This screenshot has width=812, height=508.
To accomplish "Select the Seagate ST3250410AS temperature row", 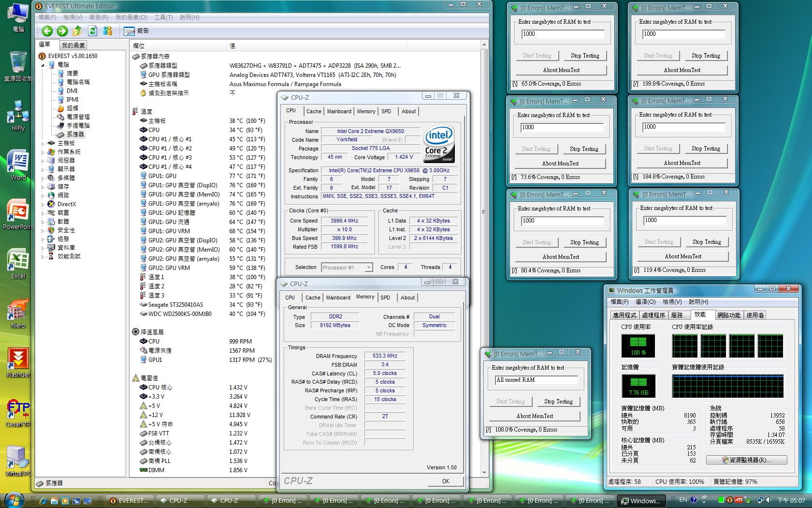I will [x=175, y=305].
